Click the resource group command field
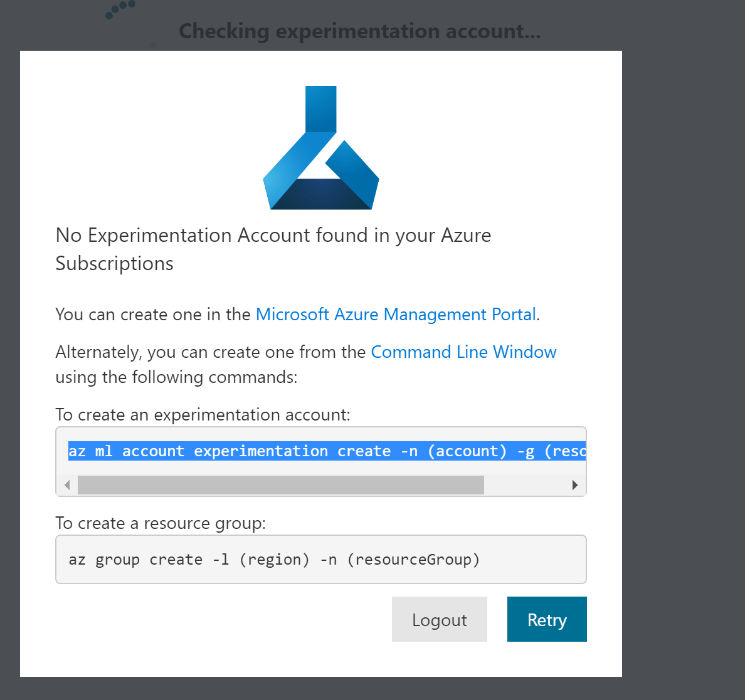 tap(321, 559)
